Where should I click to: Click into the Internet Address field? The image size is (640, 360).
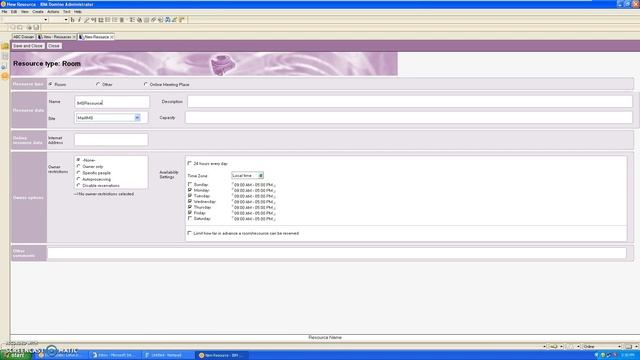pyautogui.click(x=111, y=140)
